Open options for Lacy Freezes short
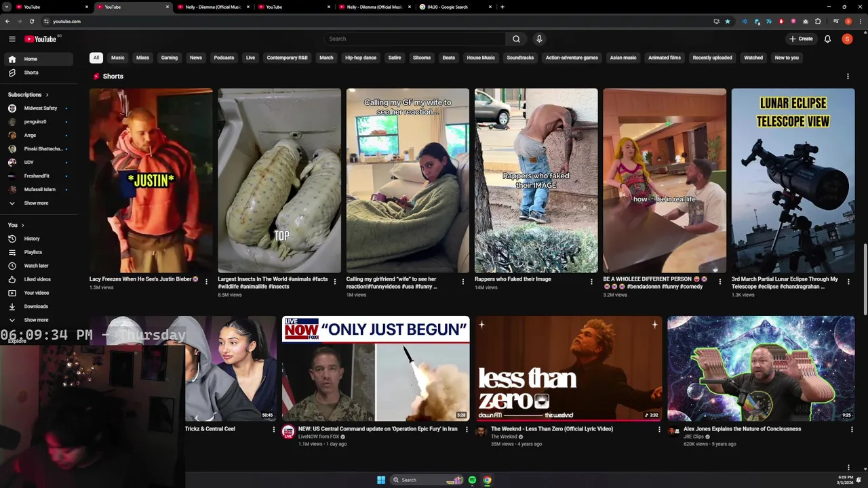The width and height of the screenshot is (868, 488). tap(206, 281)
